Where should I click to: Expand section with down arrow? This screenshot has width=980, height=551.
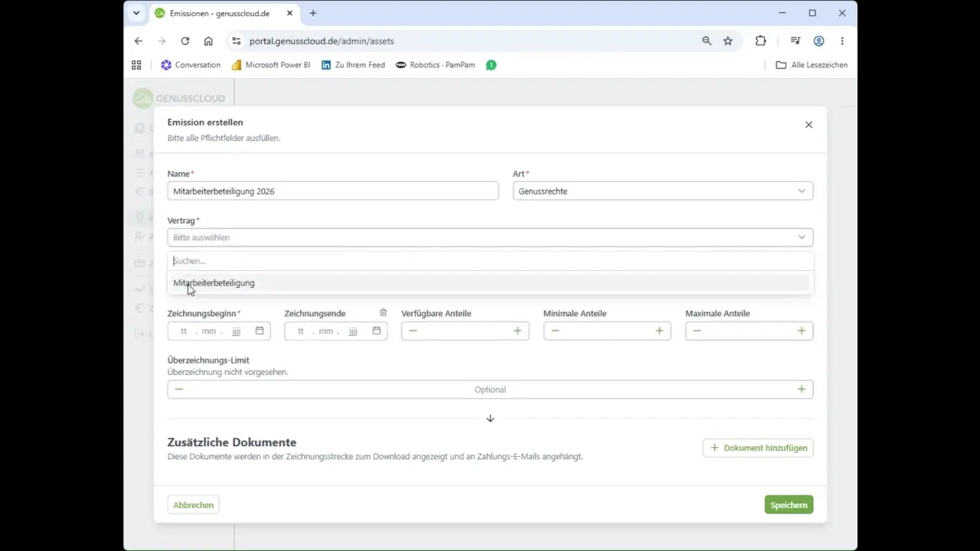(490, 419)
